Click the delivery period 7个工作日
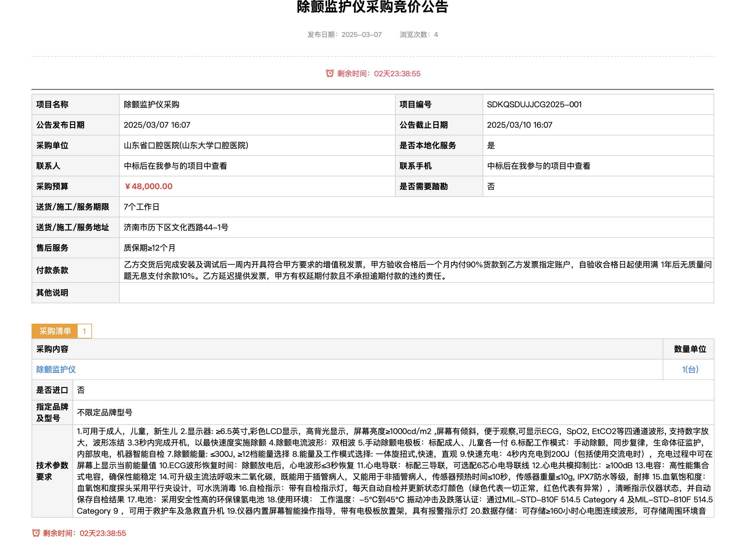The height and width of the screenshot is (541, 756). [x=142, y=207]
